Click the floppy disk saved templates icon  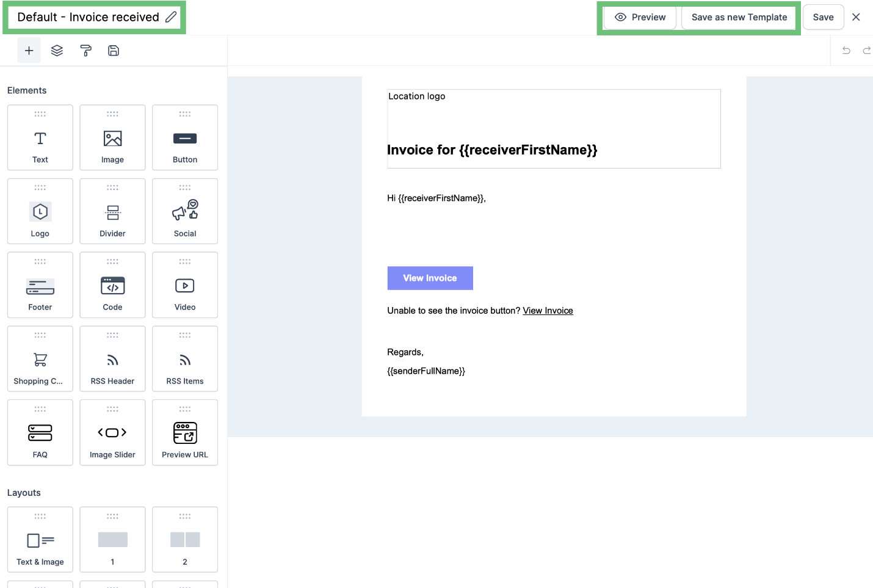[x=114, y=51]
